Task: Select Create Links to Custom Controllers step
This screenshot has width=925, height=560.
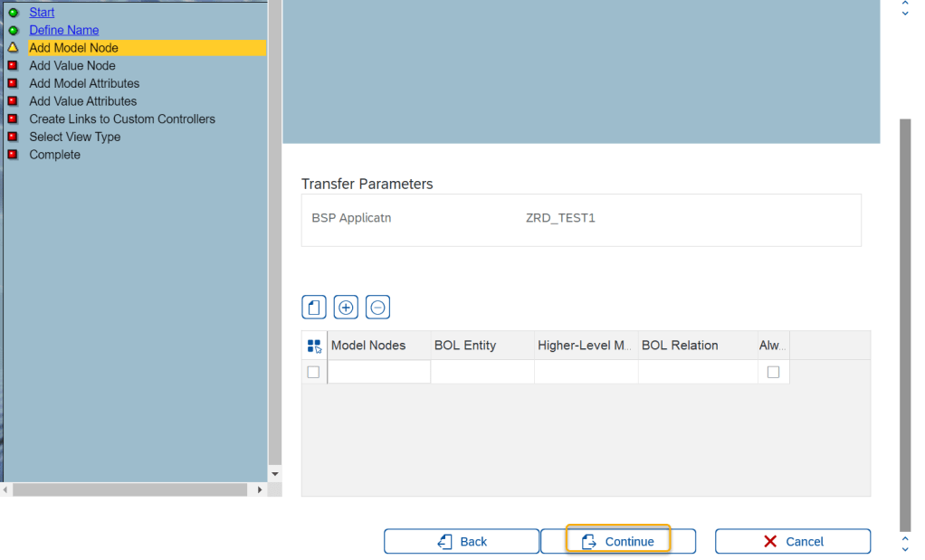Action: coord(122,119)
